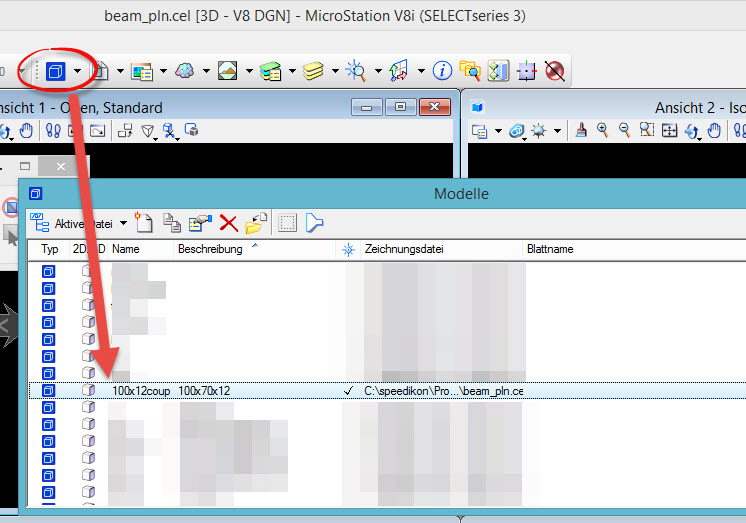746x523 pixels.
Task: Adjust view brightness sun icon in Ansicht 2
Action: pos(539,131)
